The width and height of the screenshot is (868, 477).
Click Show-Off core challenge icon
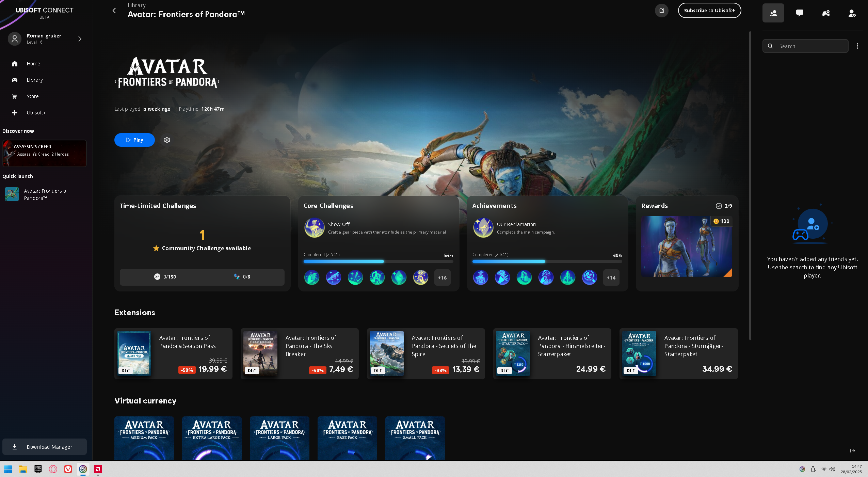tap(314, 228)
